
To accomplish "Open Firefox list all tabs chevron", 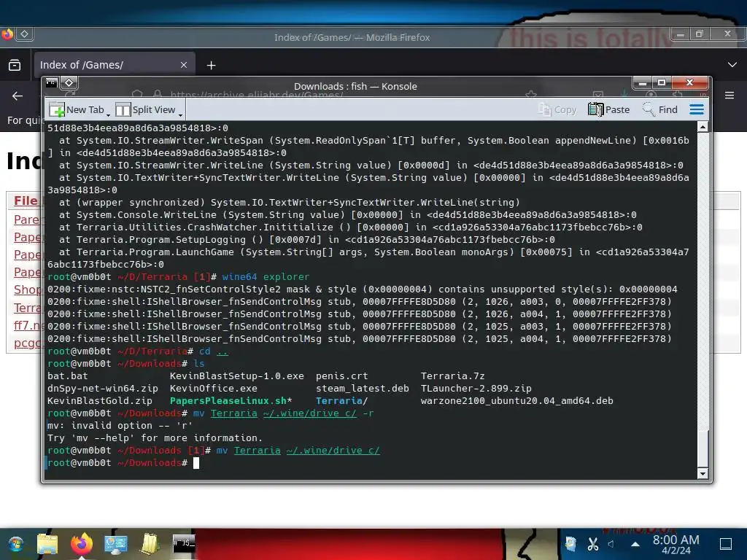I will pyautogui.click(x=732, y=65).
